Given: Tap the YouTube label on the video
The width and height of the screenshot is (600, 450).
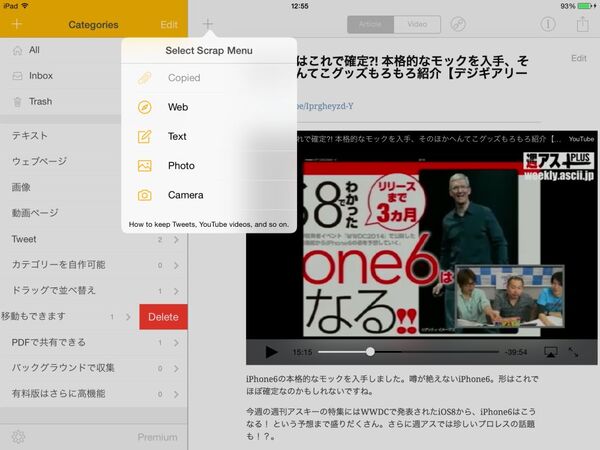Looking at the screenshot, I should click(581, 139).
